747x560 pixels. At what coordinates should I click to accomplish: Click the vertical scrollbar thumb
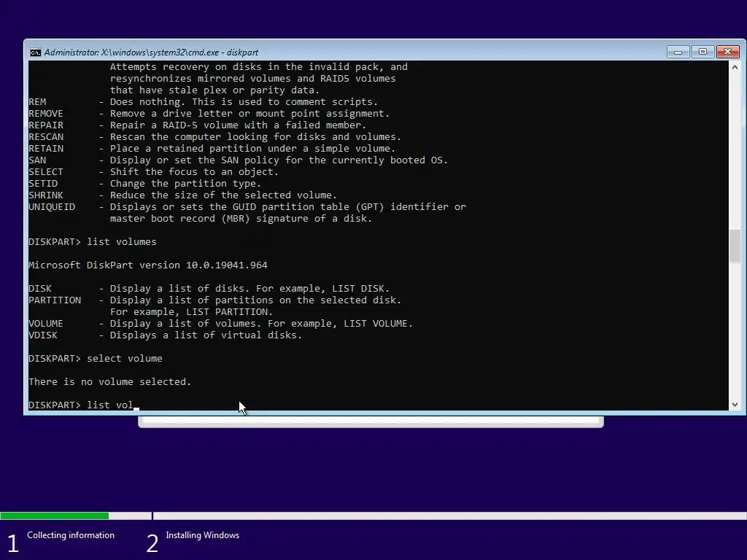pyautogui.click(x=735, y=246)
